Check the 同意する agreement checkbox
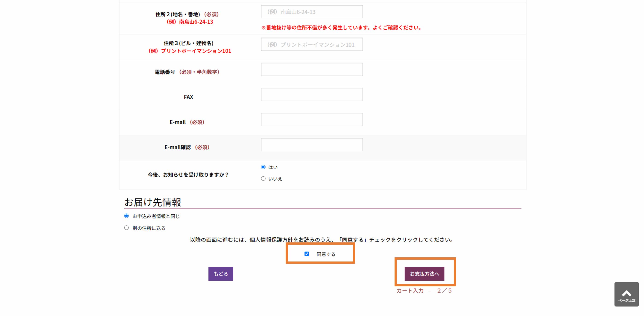 click(x=307, y=254)
